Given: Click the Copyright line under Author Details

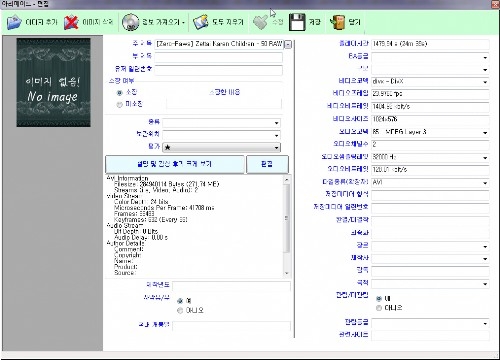Looking at the screenshot, I should pos(127,255).
